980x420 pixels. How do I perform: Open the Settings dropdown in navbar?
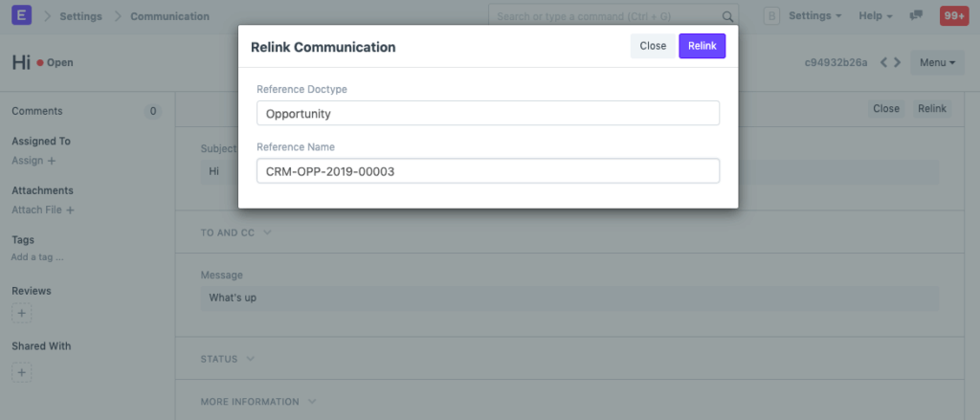coord(814,16)
